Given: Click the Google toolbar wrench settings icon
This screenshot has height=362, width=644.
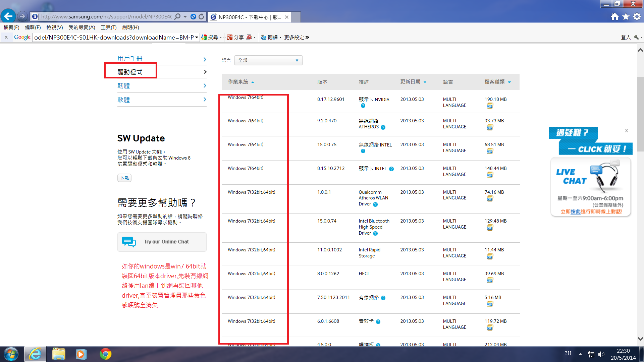Looking at the screenshot, I should click(636, 37).
